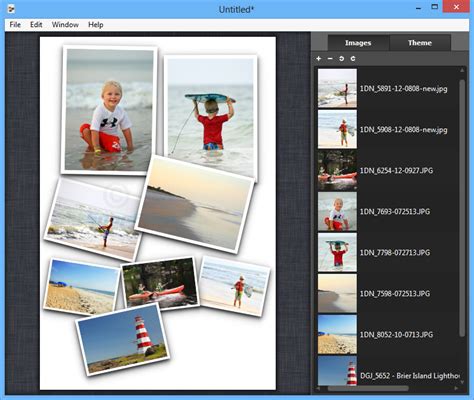Select thumbnail of 1DN_8052-10-0713.JPG
The height and width of the screenshot is (400, 474).
pos(337,334)
